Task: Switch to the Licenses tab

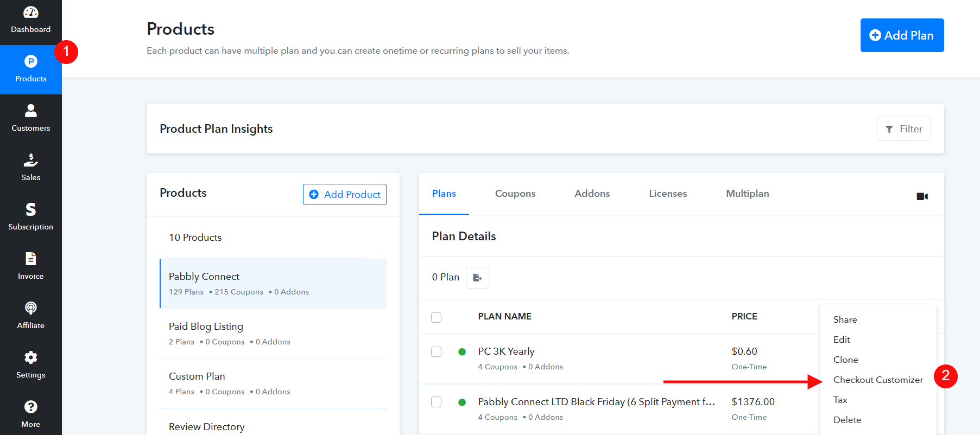Action: tap(668, 194)
